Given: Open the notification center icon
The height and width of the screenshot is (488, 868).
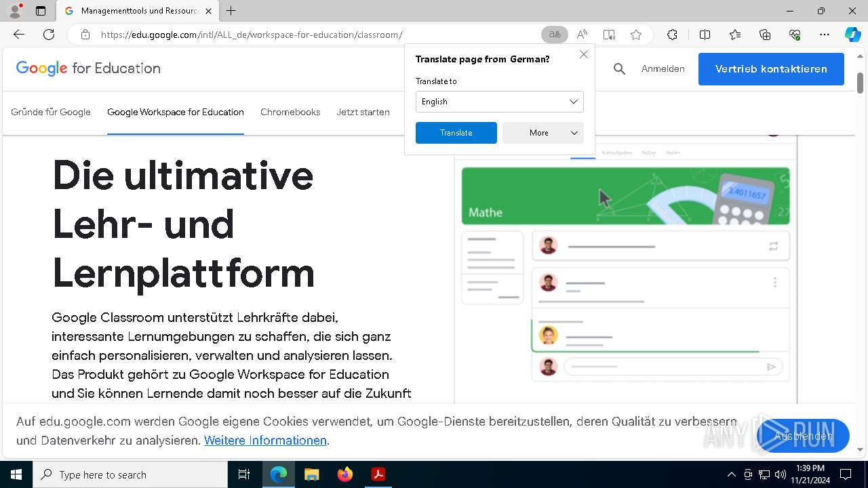Looking at the screenshot, I should [846, 474].
